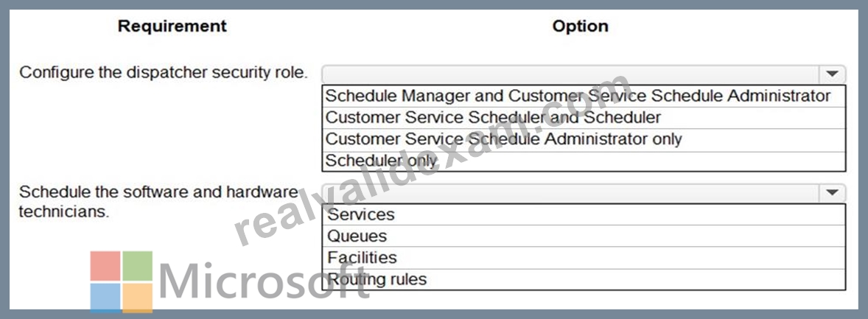Click the green square of Microsoft logo
Image resolution: width=868 pixels, height=319 pixels.
(x=137, y=266)
